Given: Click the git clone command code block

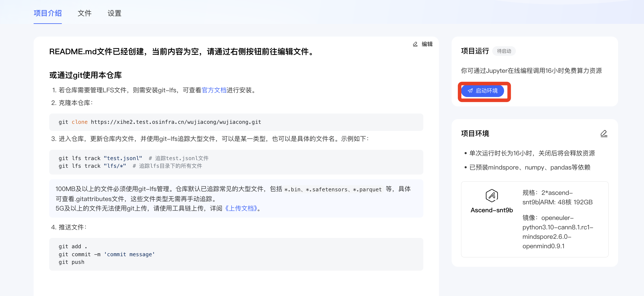Looking at the screenshot, I should coord(236,122).
